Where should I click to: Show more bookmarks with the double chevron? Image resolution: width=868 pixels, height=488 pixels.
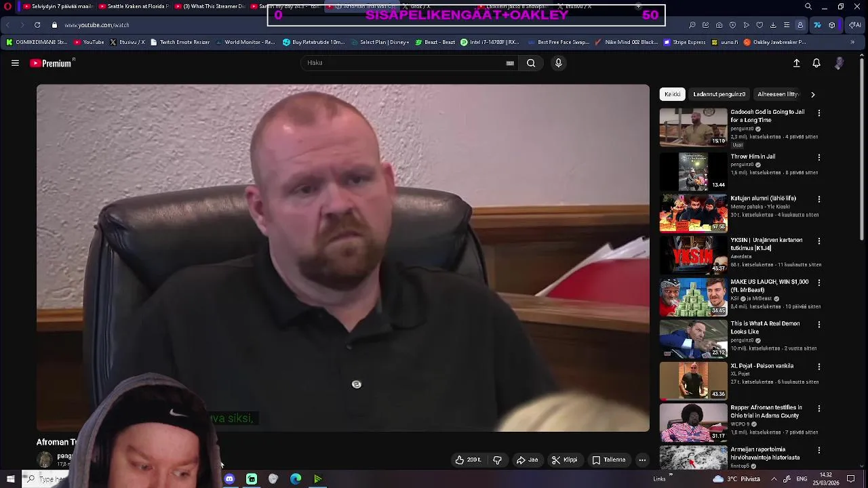(852, 42)
